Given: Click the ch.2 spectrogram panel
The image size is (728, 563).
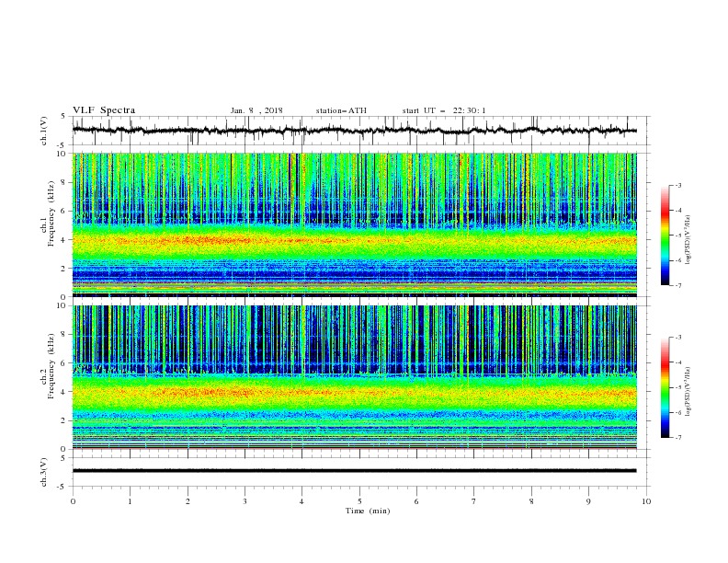Looking at the screenshot, I should click(355, 377).
